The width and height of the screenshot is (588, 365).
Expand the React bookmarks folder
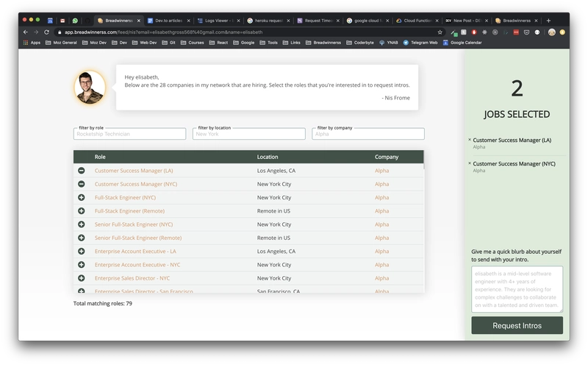pyautogui.click(x=218, y=43)
